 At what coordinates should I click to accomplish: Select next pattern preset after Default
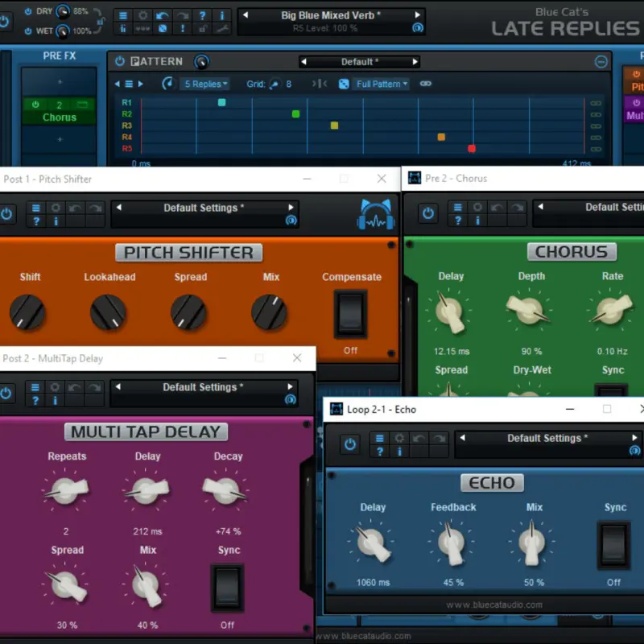point(415,62)
